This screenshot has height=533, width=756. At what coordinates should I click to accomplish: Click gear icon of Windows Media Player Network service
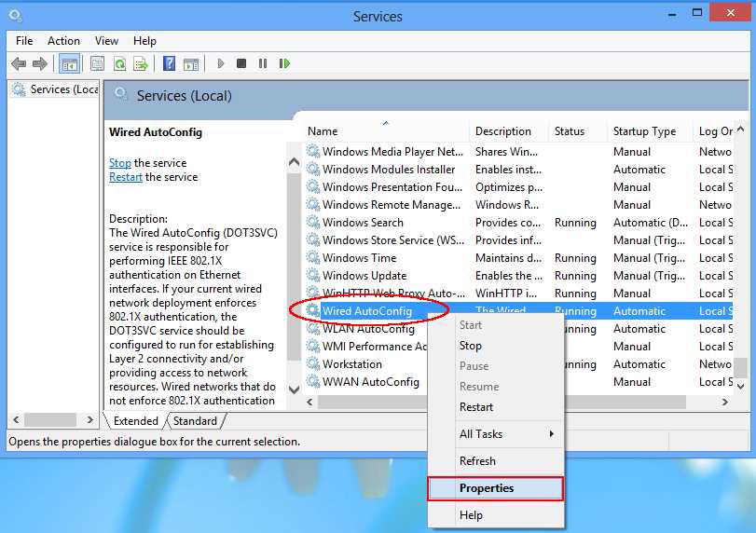pos(313,151)
